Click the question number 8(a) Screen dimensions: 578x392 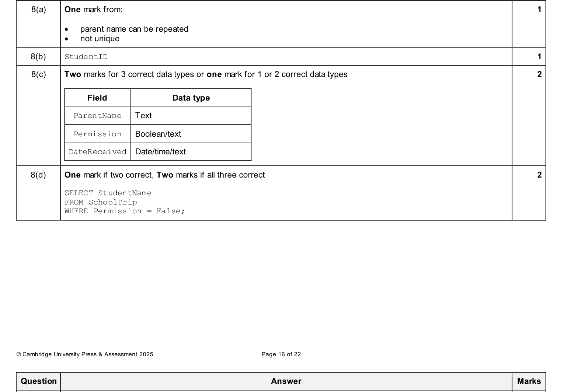39,10
